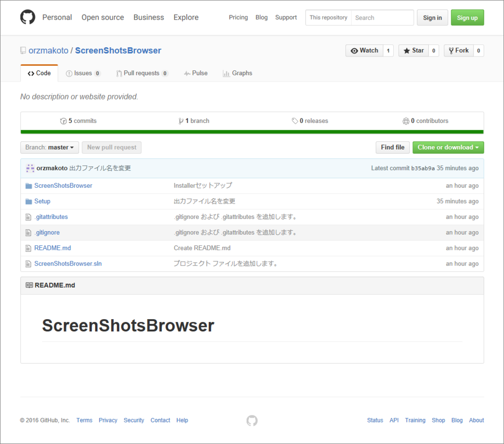This screenshot has width=504, height=444.
Task: Open the Pull requests tab
Action: tap(142, 73)
